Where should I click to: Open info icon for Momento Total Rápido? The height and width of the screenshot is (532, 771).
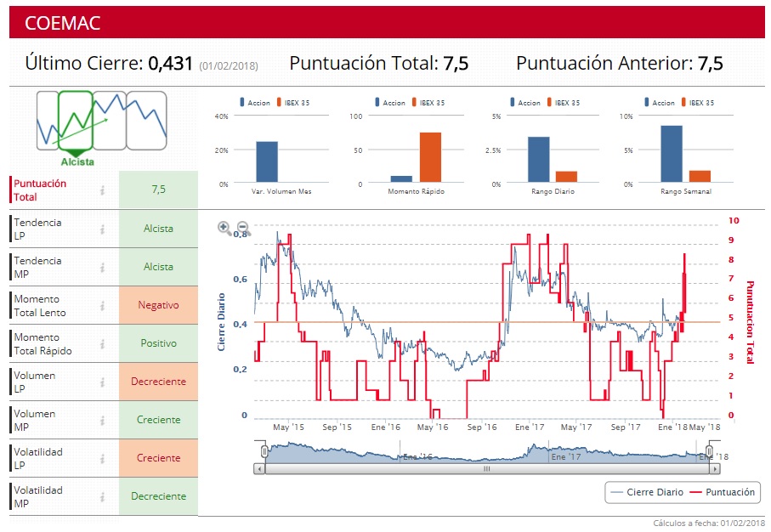tap(102, 344)
